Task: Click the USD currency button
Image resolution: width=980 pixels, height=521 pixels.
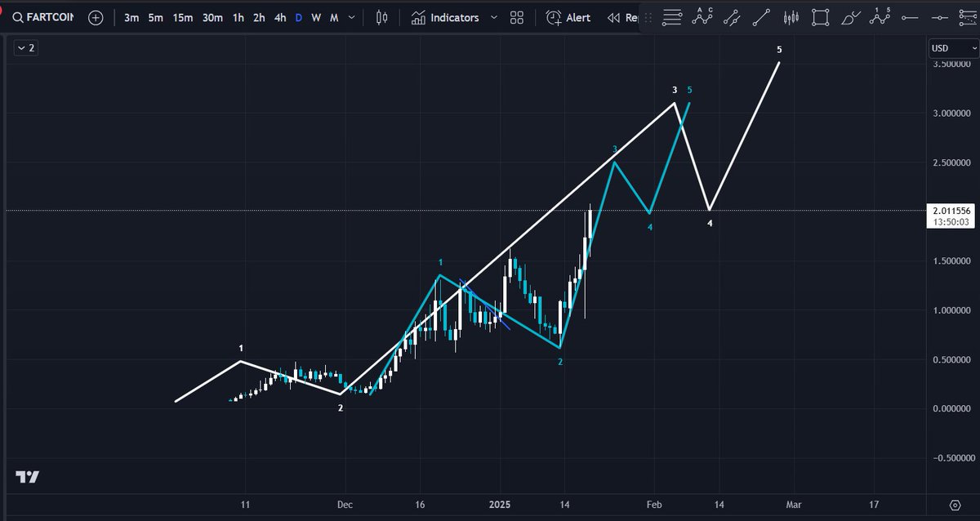Action: click(x=951, y=48)
